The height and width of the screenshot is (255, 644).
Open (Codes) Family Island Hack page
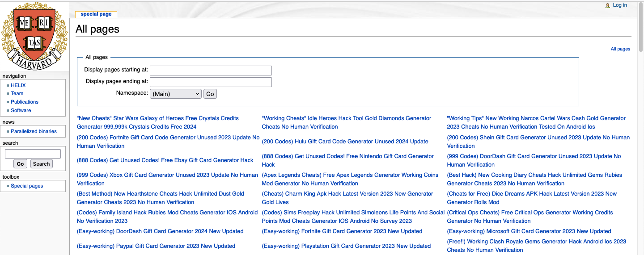click(167, 217)
